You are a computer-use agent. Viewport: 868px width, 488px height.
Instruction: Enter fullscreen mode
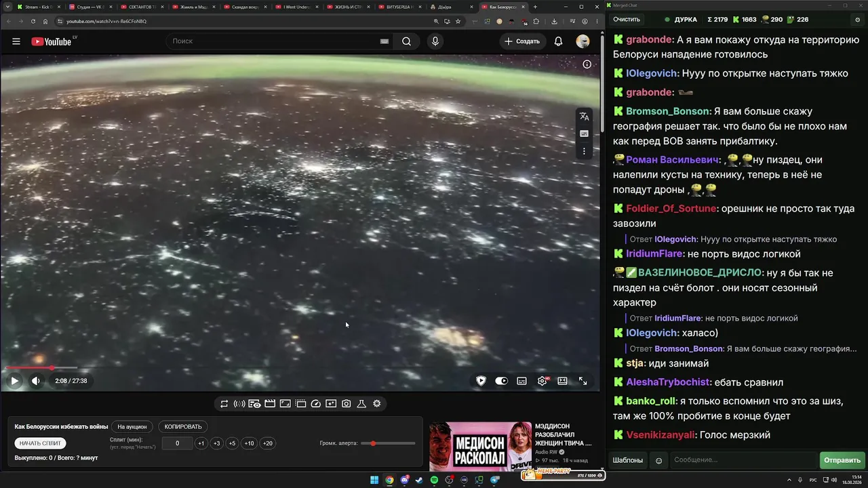pyautogui.click(x=583, y=381)
